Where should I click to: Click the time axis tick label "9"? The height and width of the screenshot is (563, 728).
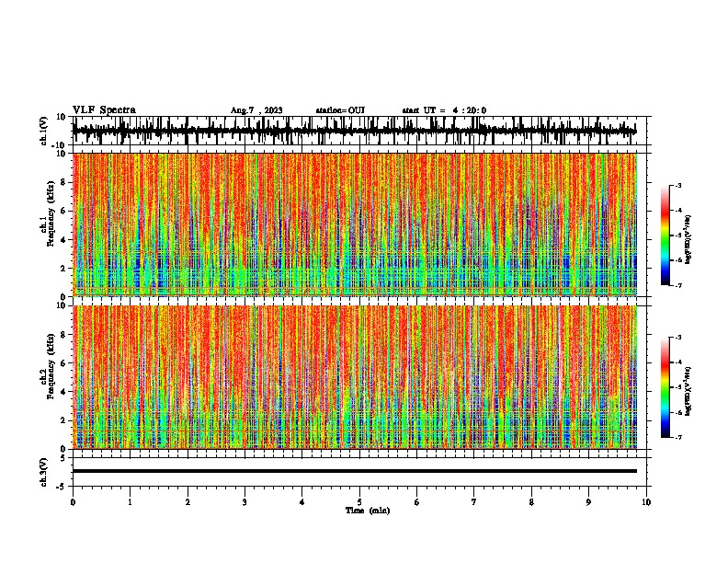coord(588,502)
